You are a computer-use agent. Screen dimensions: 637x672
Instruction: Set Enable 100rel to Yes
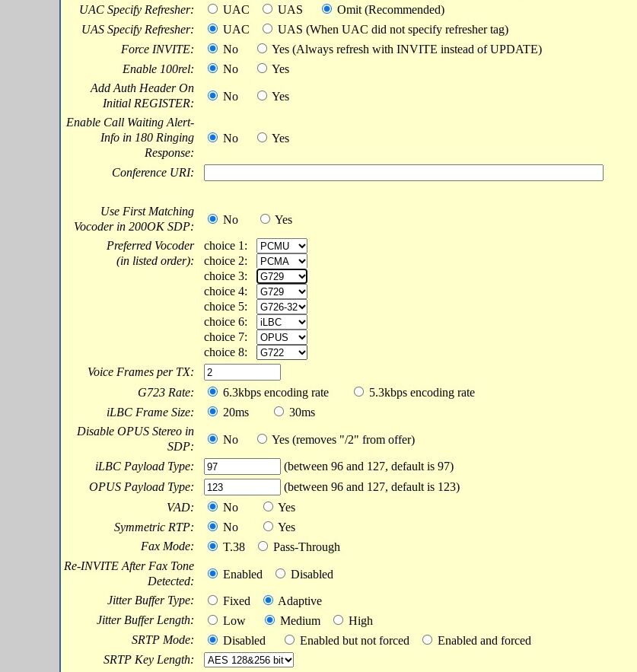262,68
